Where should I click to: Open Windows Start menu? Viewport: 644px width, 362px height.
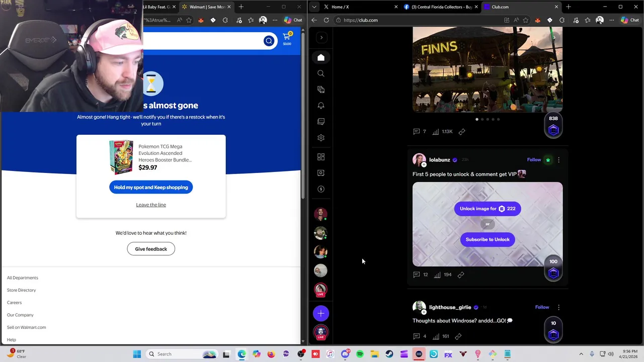pyautogui.click(x=137, y=354)
